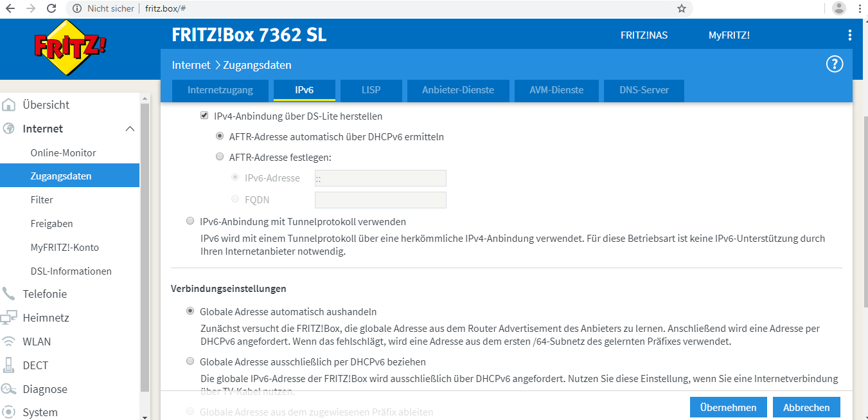The image size is (868, 420).
Task: Open the FRITZ!NAS link
Action: (x=644, y=35)
